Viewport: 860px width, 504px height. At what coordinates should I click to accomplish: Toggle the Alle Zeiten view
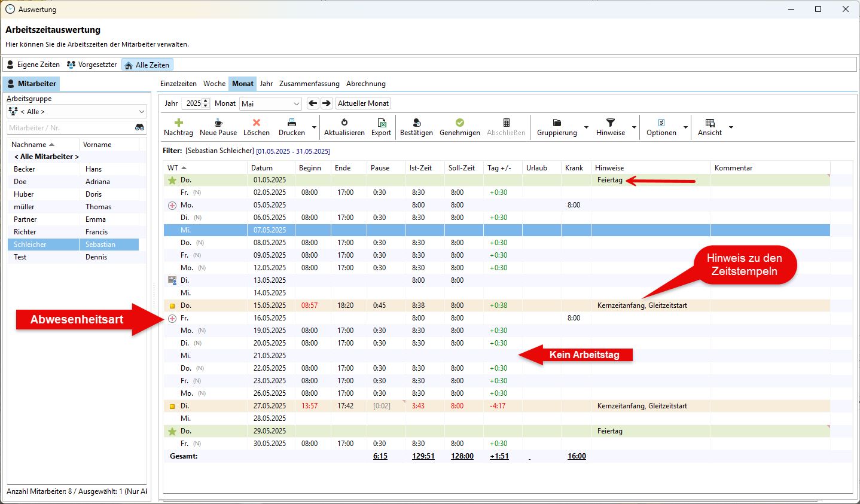147,65
